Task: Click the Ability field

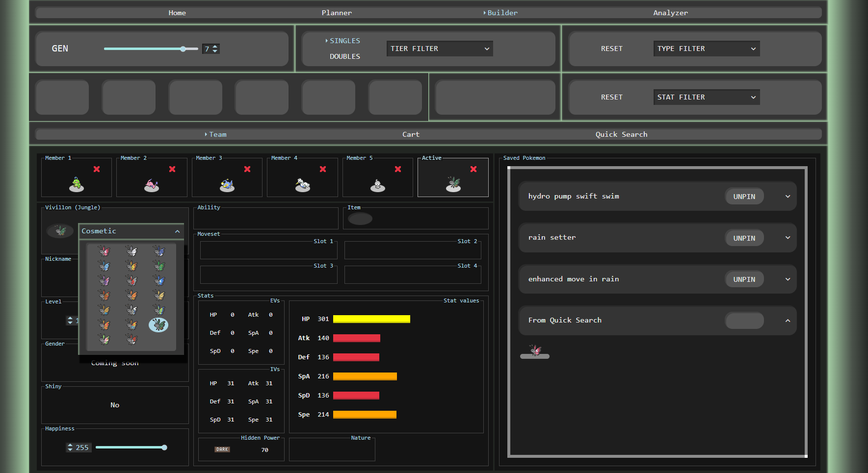Action: click(266, 219)
